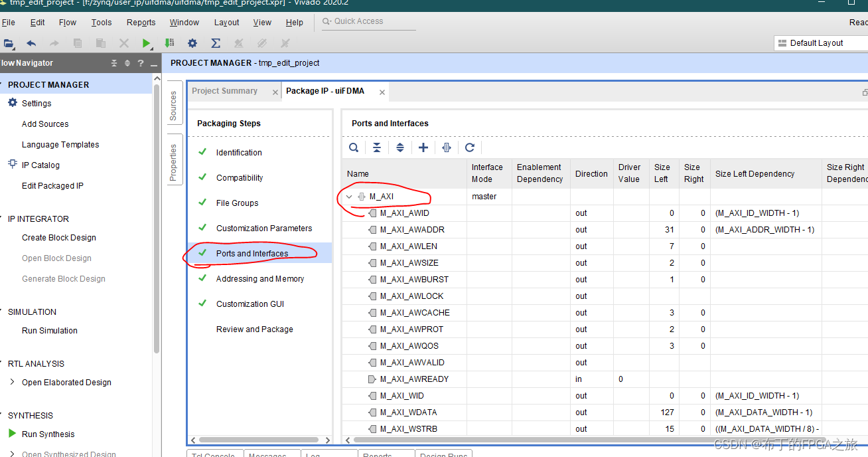This screenshot has width=868, height=457.
Task: Open the Reports menu
Action: pyautogui.click(x=141, y=22)
